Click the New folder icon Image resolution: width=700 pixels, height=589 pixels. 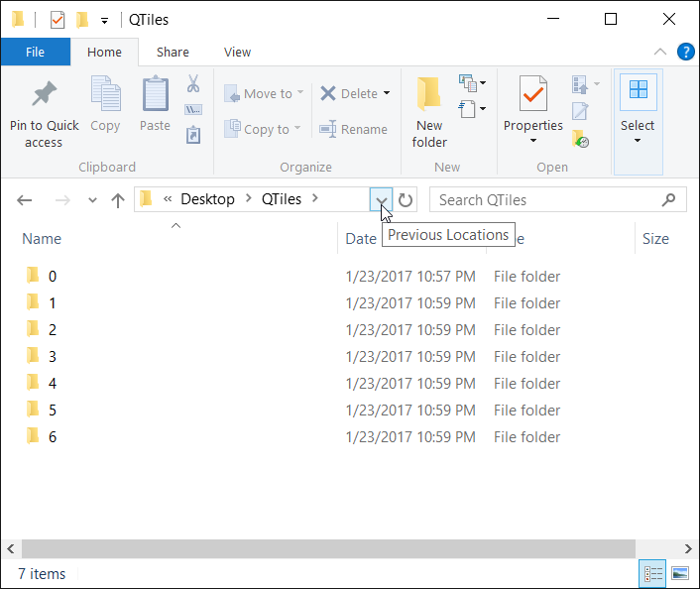tap(429, 95)
